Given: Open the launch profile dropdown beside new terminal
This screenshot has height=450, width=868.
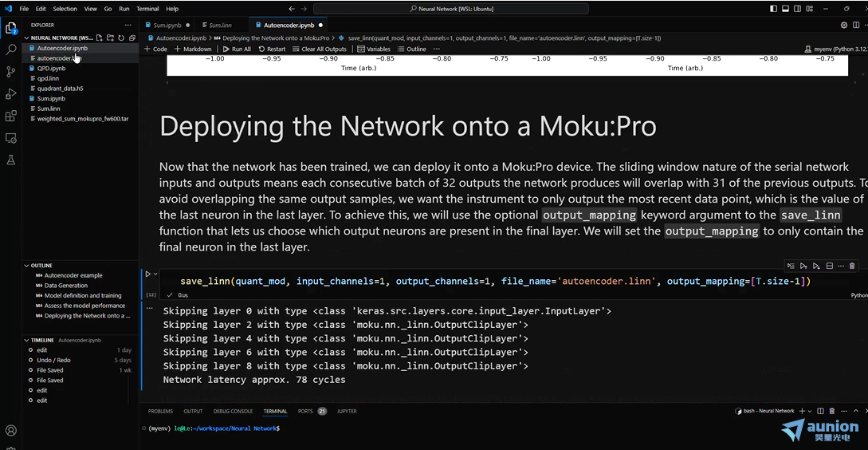Looking at the screenshot, I should pyautogui.click(x=810, y=411).
